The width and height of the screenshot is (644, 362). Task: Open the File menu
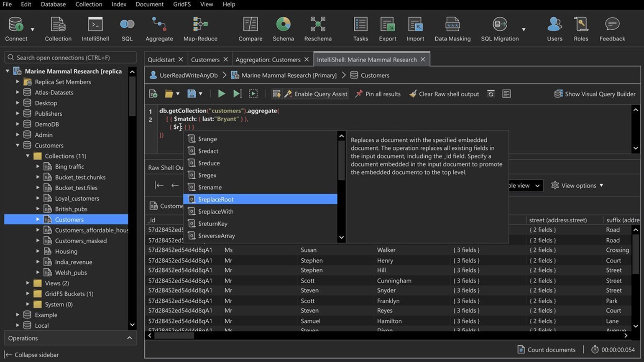[x=7, y=4]
